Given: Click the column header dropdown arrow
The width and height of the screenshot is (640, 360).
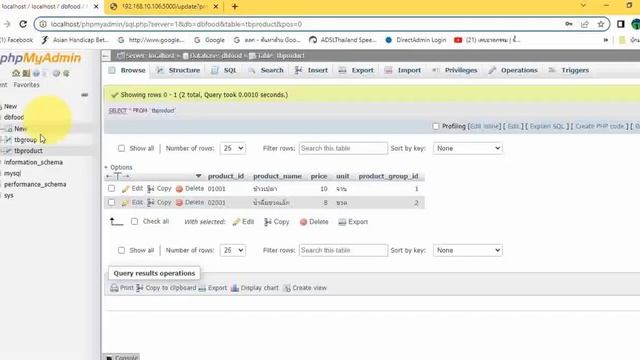Looking at the screenshot, I should click(198, 176).
